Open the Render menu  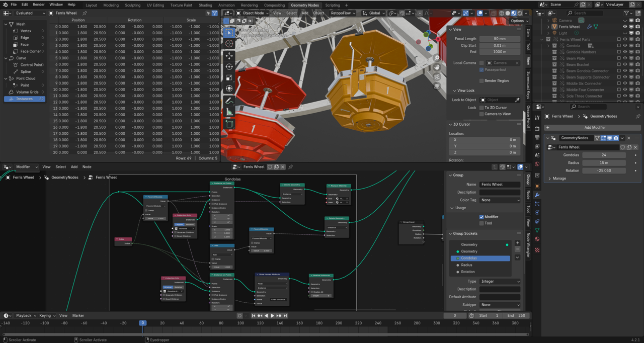[39, 5]
